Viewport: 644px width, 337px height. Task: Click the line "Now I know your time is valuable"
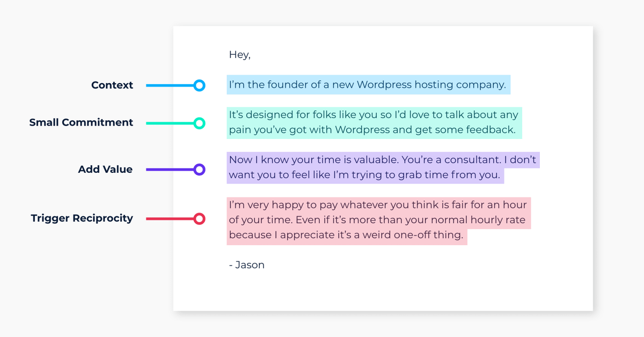(x=382, y=160)
